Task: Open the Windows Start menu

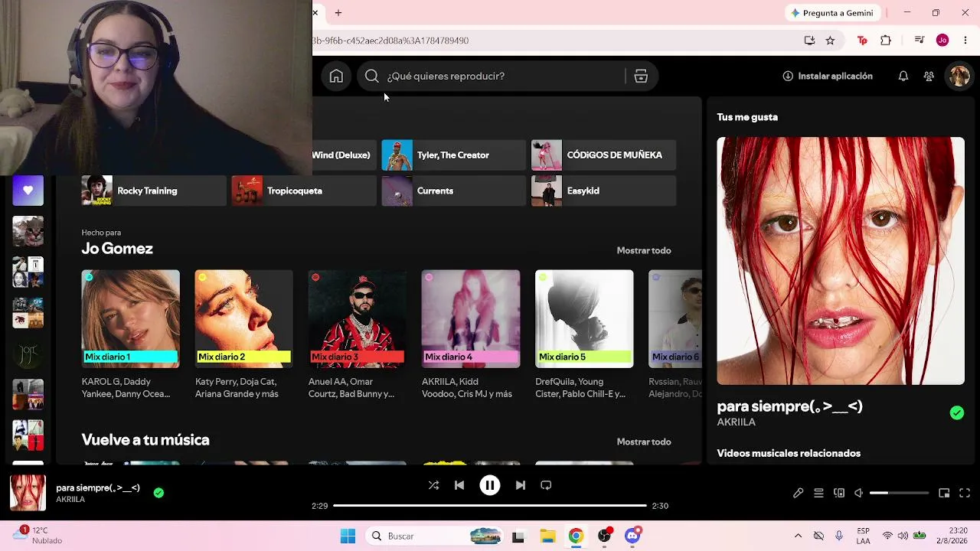Action: point(348,536)
